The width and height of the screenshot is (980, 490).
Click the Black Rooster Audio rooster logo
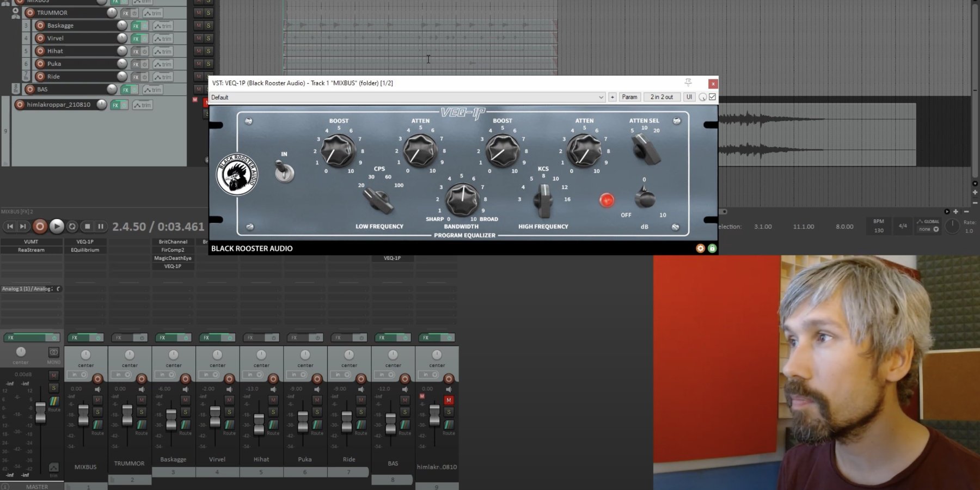pyautogui.click(x=237, y=175)
